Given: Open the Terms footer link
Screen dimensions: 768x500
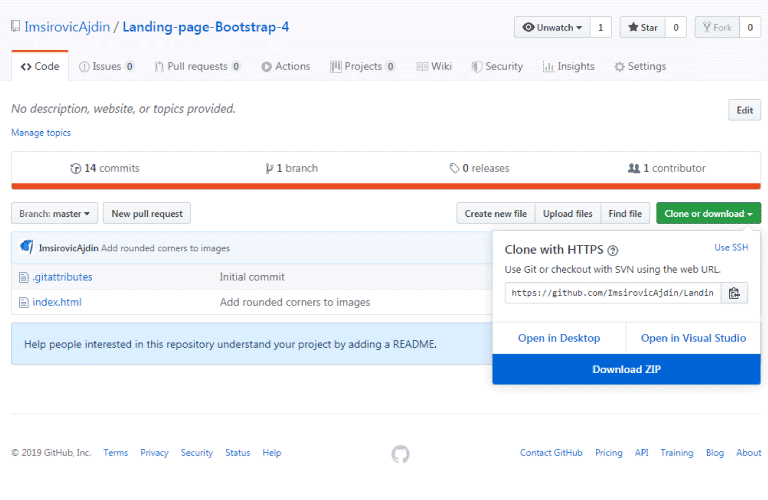Looking at the screenshot, I should [116, 453].
